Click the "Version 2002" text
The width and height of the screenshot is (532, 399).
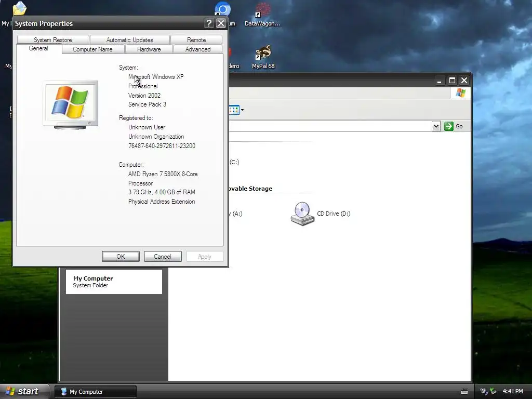pyautogui.click(x=144, y=96)
